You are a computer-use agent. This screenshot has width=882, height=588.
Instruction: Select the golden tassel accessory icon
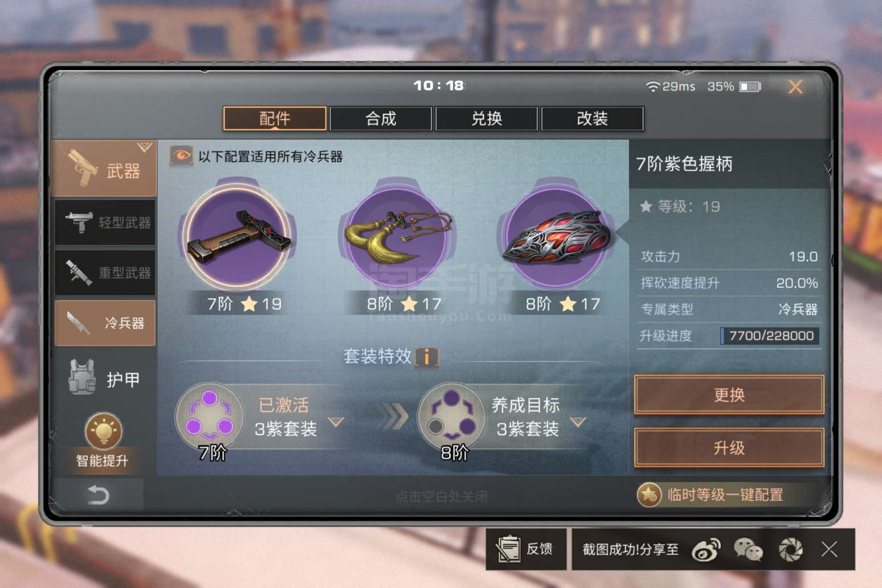(x=399, y=235)
